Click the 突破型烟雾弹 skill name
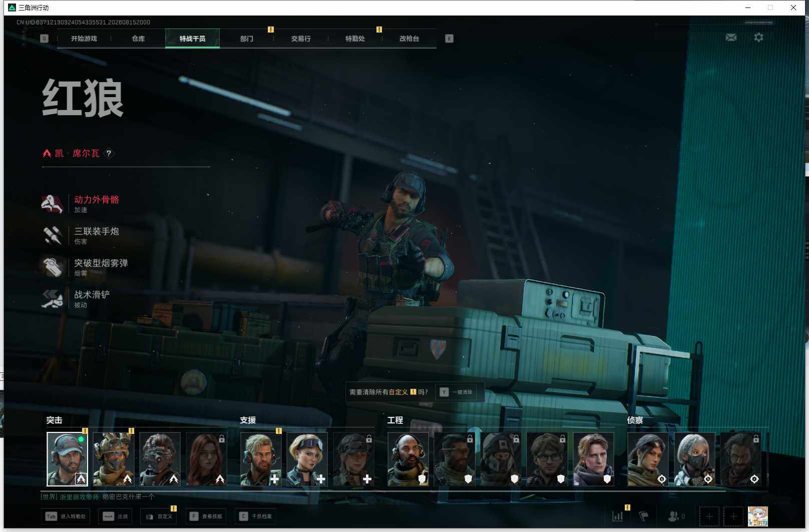Screen dimensions: 809x532 click(x=101, y=263)
